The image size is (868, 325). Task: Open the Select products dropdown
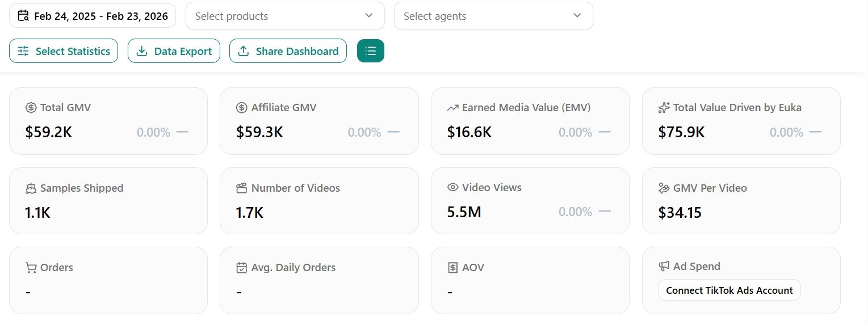285,16
